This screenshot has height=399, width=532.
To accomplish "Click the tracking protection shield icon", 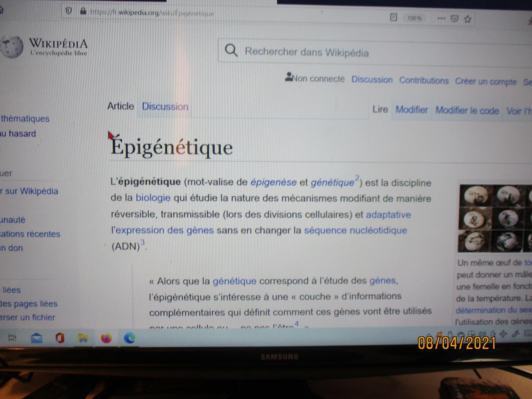I will pos(69,11).
